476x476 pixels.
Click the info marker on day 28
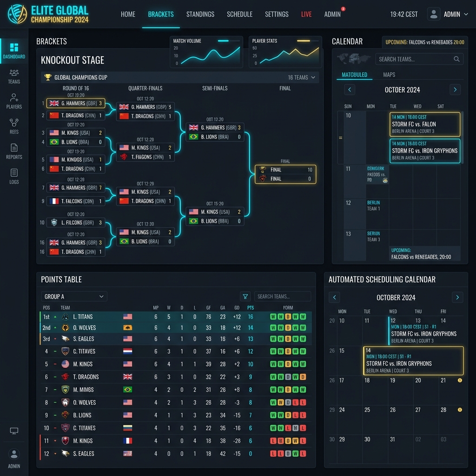460,410
